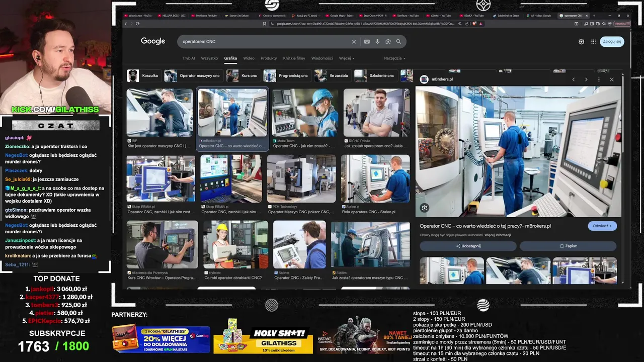The height and width of the screenshot is (362, 644).
Task: Open the on-screen keyboard input tool
Action: point(367,42)
